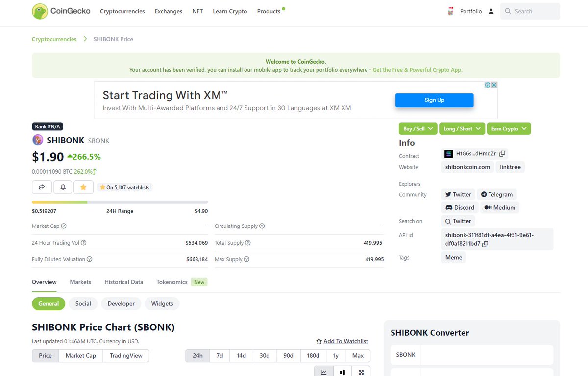Open the Learn Crypto nav menu
The width and height of the screenshot is (588, 376).
[x=230, y=11]
